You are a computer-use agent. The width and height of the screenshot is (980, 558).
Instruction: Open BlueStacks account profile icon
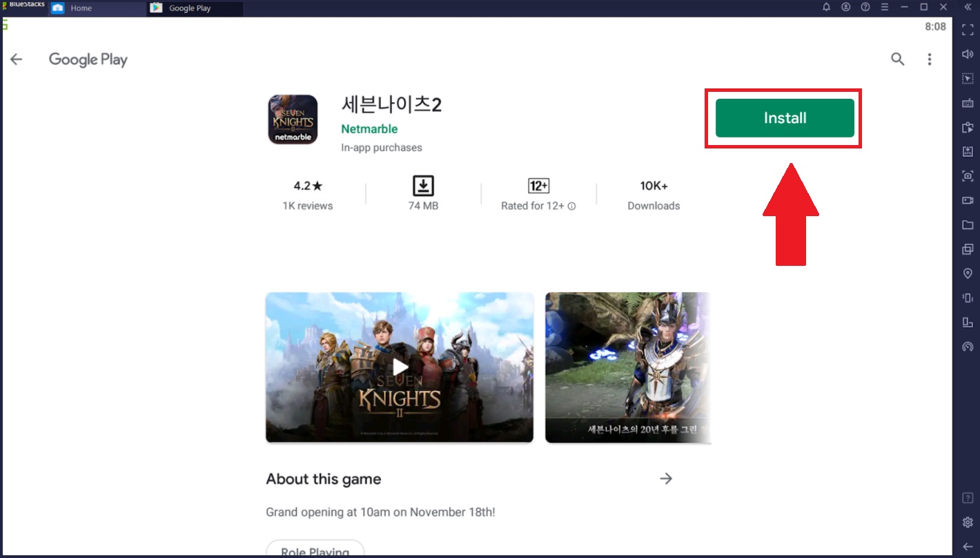point(846,7)
